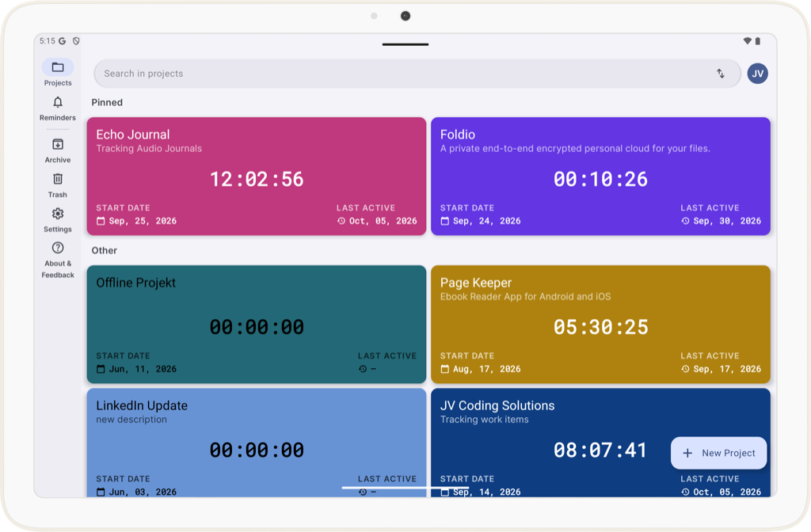Click 'Tracking work items' description
This screenshot has width=811, height=532.
click(485, 420)
